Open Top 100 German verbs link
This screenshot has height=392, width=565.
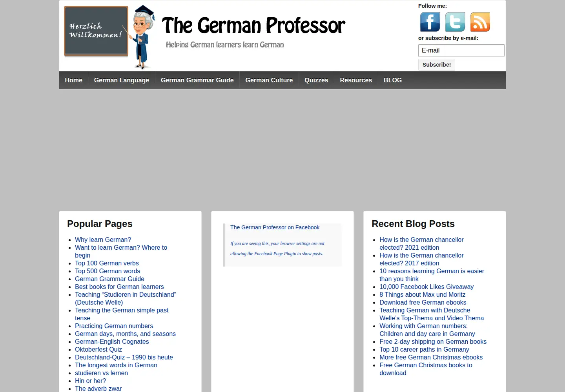pyautogui.click(x=107, y=263)
